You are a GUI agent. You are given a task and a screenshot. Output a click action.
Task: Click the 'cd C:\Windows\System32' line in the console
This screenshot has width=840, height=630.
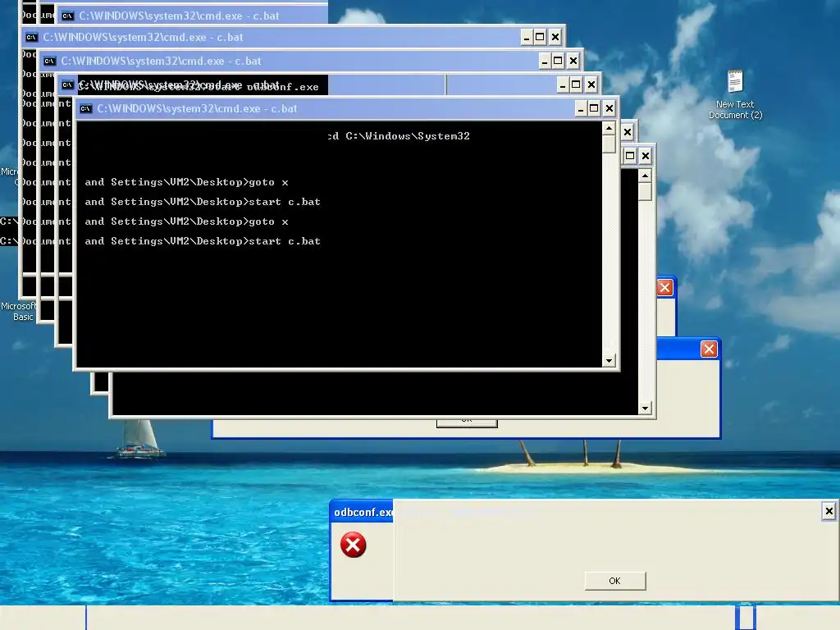[399, 136]
